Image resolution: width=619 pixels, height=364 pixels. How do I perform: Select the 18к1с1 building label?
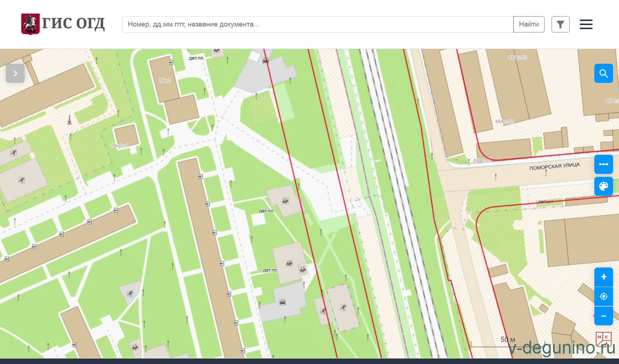pyautogui.click(x=120, y=146)
